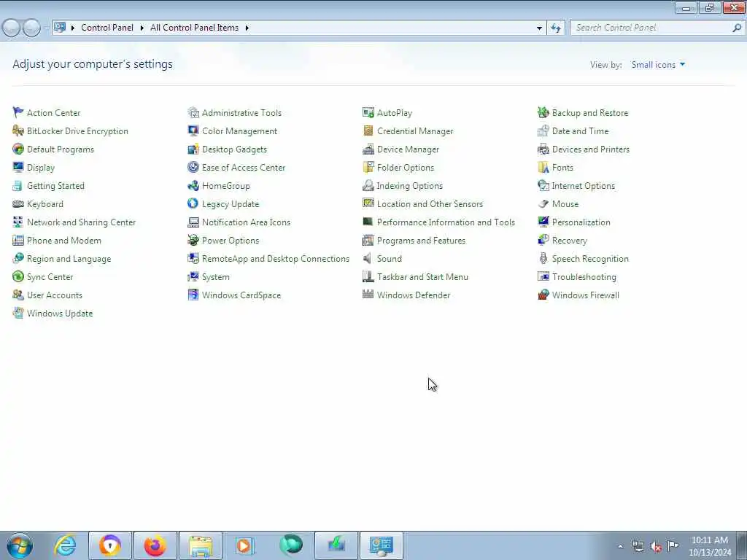The image size is (747, 560).
Task: Click the Back navigation button
Action: 12,28
